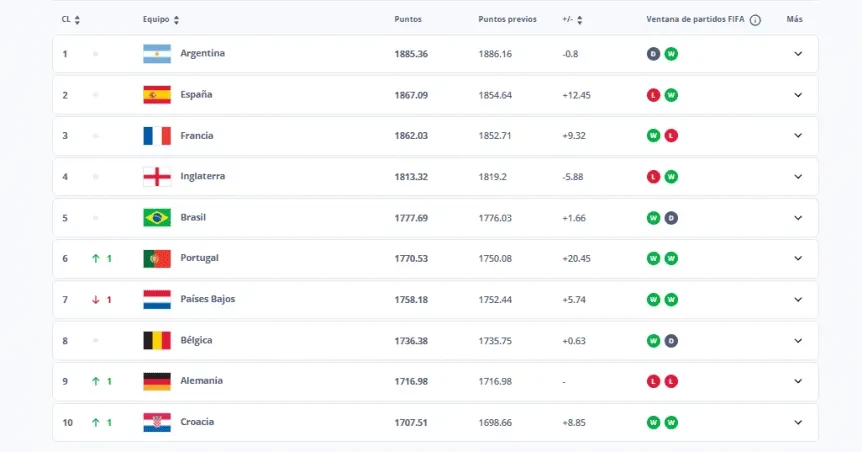Screen dimensions: 862x452
Task: Open the Ventana de partidos FIFA info icon
Action: tap(755, 20)
